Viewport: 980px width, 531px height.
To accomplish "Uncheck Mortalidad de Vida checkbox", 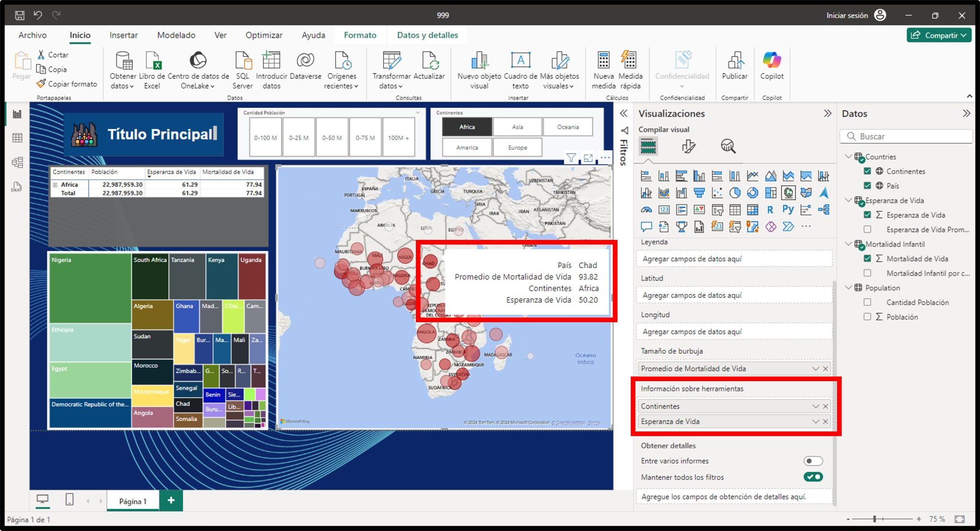I will pyautogui.click(x=867, y=259).
